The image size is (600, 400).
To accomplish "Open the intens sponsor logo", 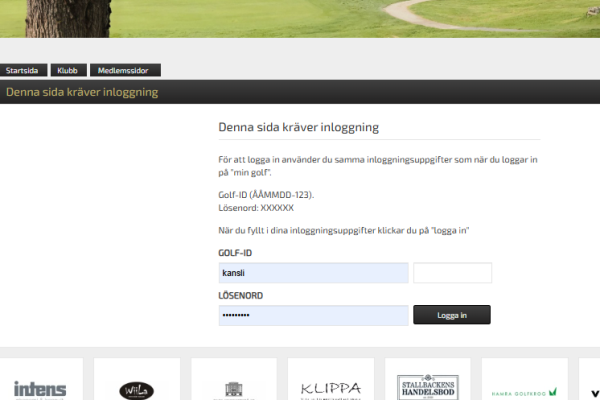I will [40, 388].
